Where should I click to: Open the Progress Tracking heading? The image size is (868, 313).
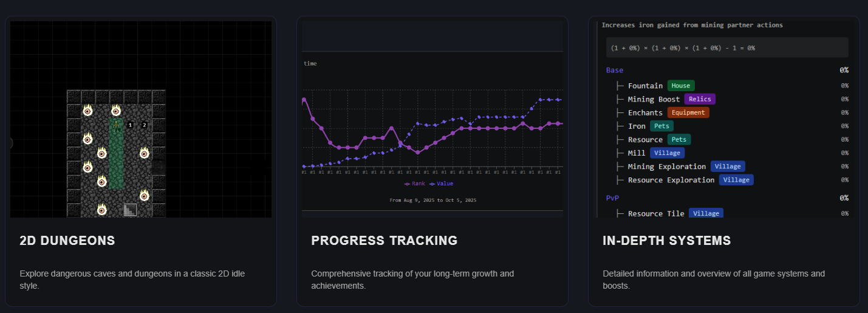pos(384,241)
